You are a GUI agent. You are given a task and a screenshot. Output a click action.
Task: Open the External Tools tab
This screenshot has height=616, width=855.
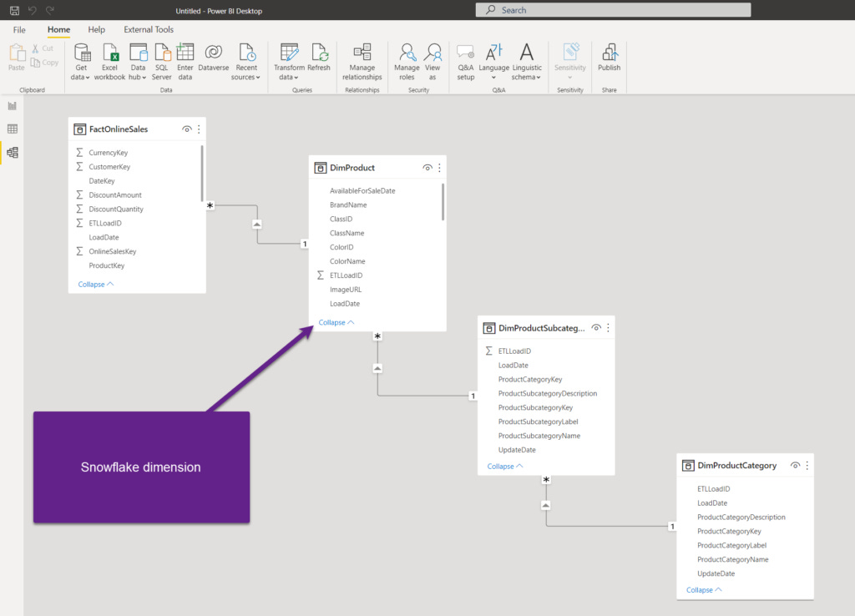click(149, 29)
